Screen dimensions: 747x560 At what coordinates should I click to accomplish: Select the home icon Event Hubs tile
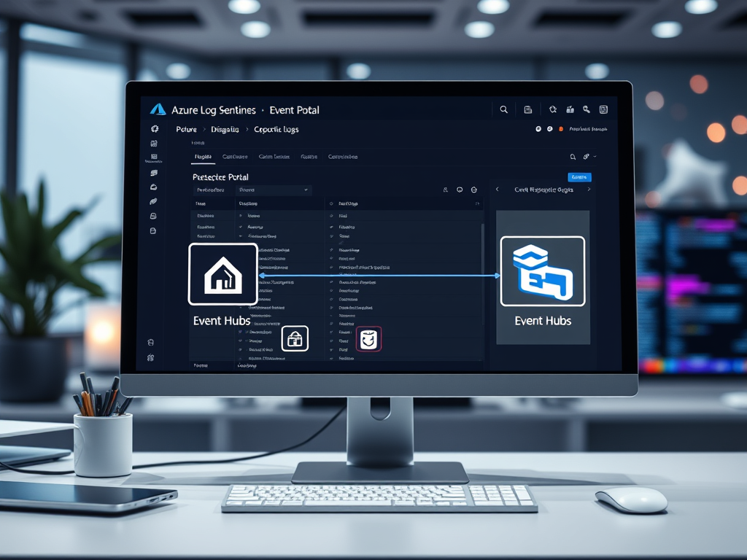click(x=223, y=274)
